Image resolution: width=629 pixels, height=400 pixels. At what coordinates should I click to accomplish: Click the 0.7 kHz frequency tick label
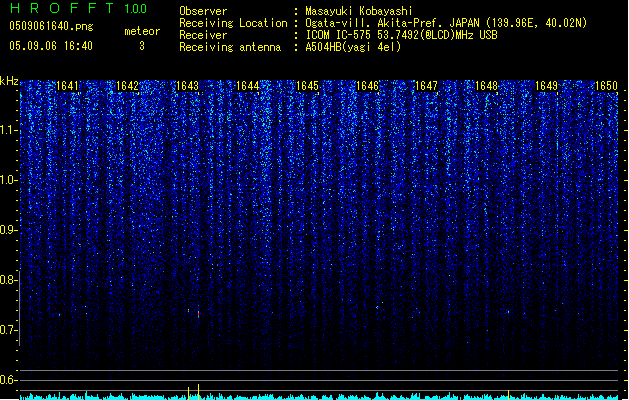point(8,330)
